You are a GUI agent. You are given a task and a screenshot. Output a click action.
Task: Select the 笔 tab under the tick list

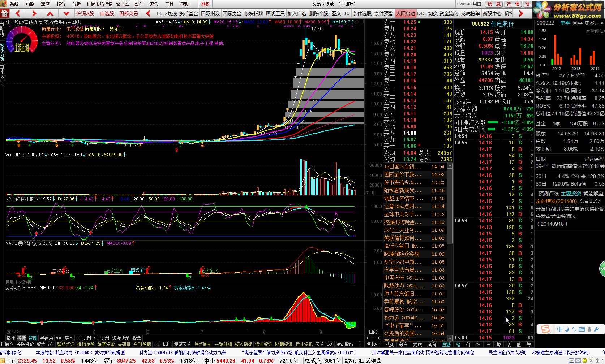(x=458, y=344)
